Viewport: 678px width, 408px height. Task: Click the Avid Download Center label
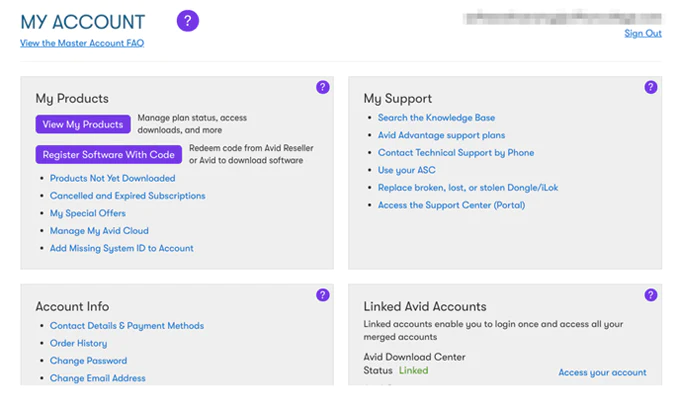point(414,357)
